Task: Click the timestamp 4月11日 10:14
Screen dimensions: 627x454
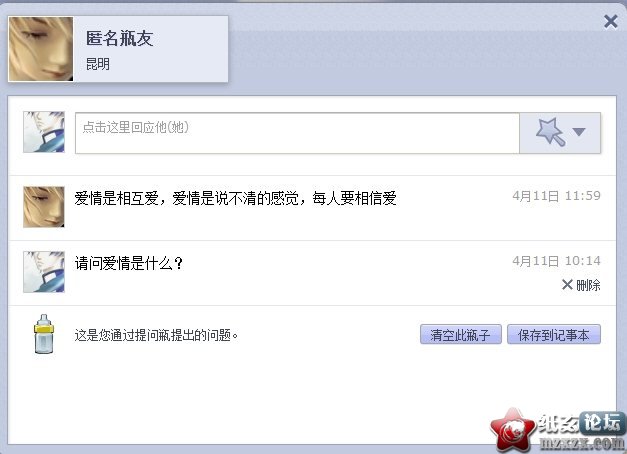Action: (557, 261)
